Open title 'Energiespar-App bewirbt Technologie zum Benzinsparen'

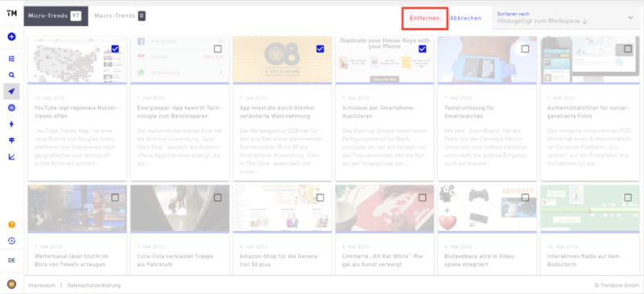point(179,112)
